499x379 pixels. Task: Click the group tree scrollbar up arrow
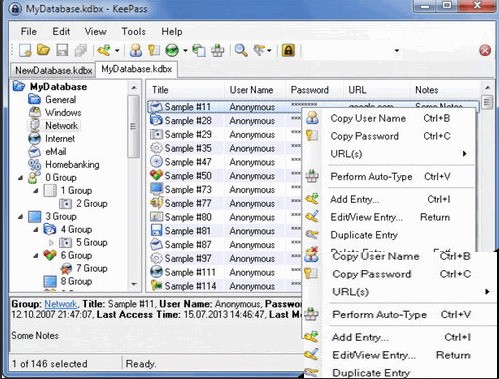click(x=134, y=88)
